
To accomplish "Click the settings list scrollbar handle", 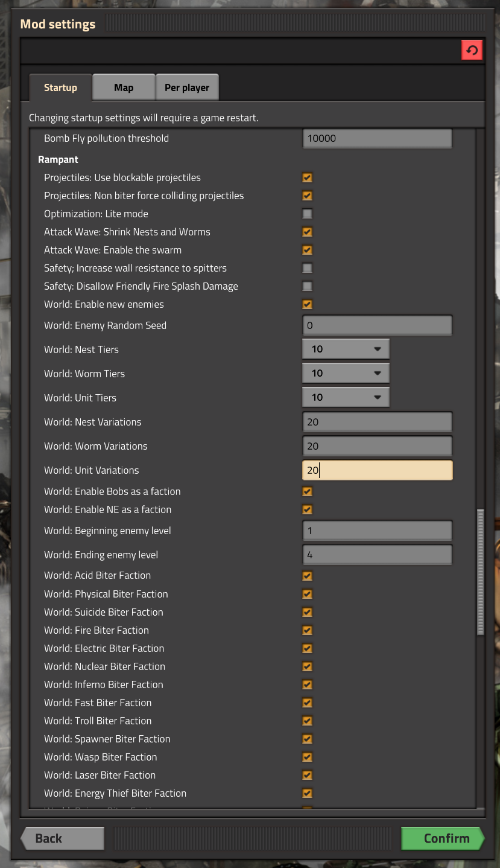I will point(480,572).
